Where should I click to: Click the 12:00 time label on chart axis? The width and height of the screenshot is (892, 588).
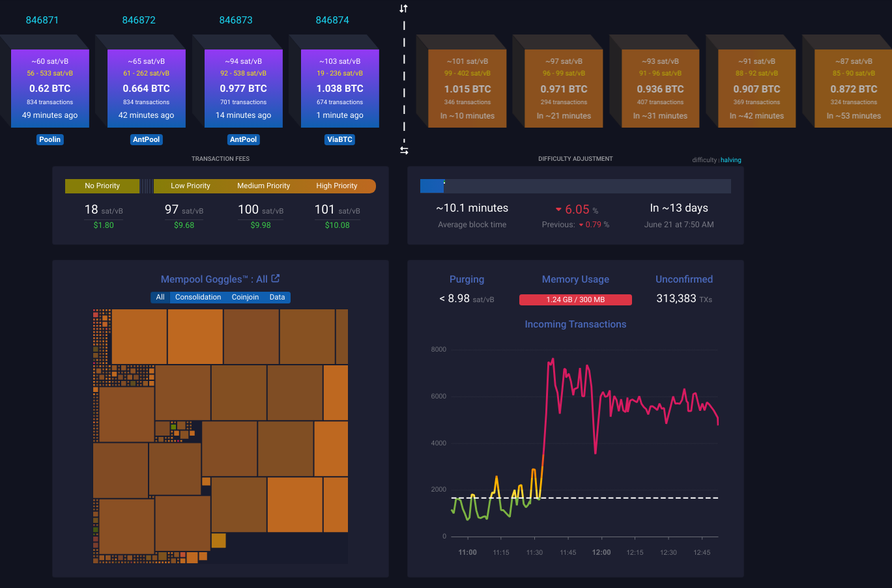click(x=601, y=553)
